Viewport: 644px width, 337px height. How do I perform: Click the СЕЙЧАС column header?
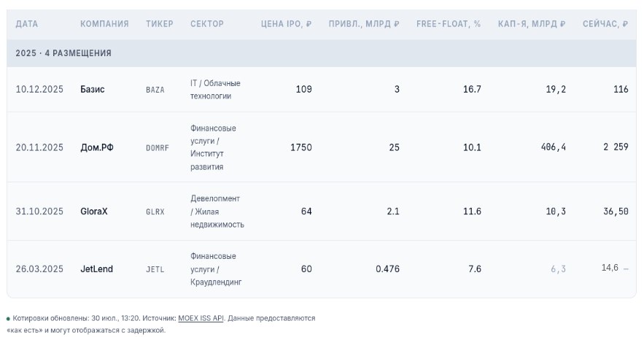(x=605, y=24)
